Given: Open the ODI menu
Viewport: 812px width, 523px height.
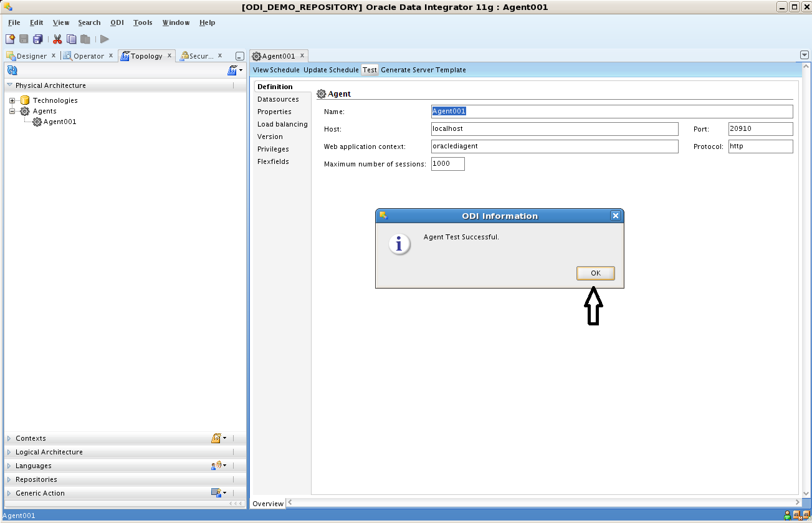Looking at the screenshot, I should [x=117, y=22].
